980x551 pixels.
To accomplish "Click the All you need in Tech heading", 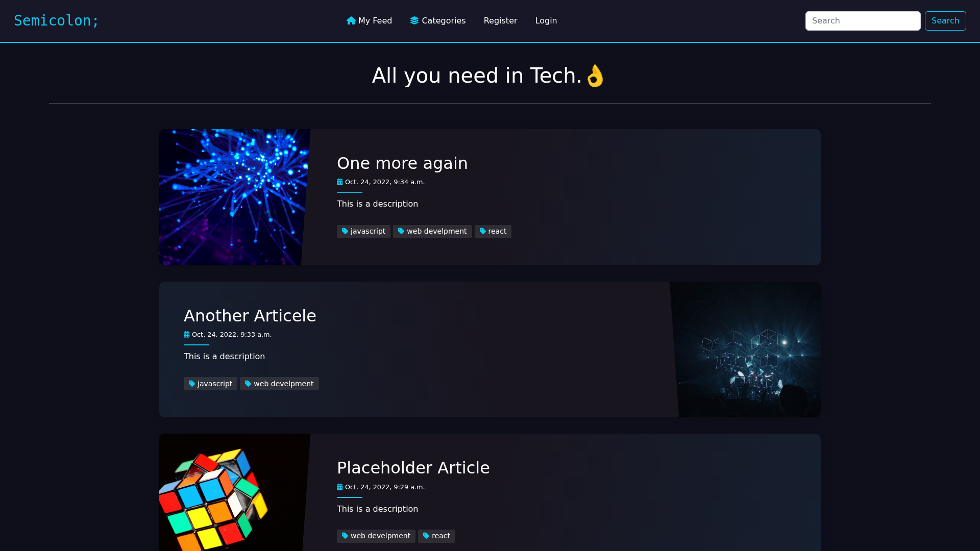I will pyautogui.click(x=489, y=76).
